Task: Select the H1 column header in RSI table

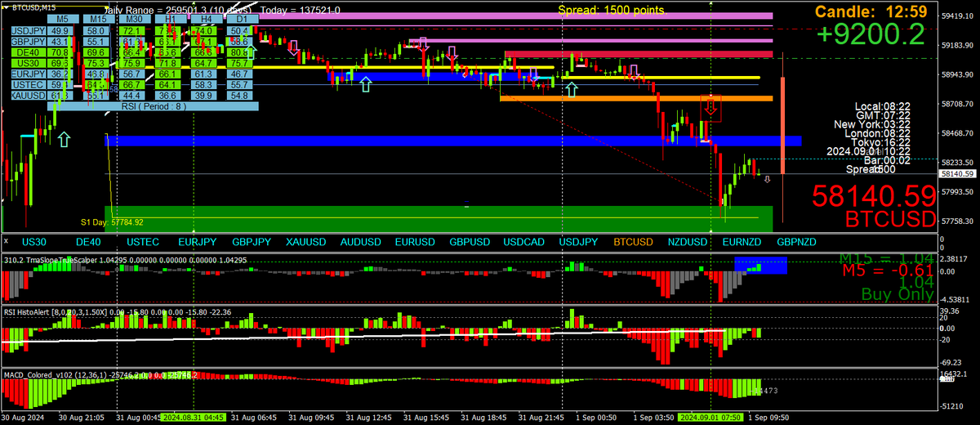Action: pos(169,18)
